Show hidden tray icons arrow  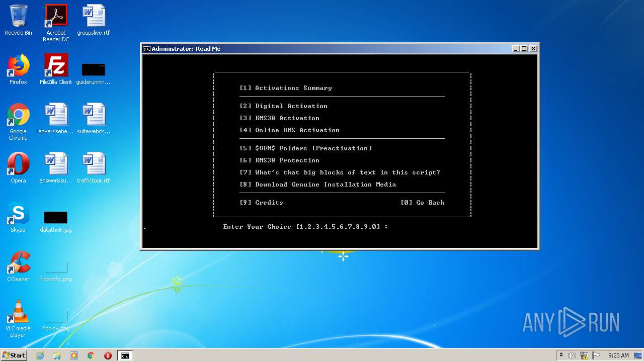(561, 355)
